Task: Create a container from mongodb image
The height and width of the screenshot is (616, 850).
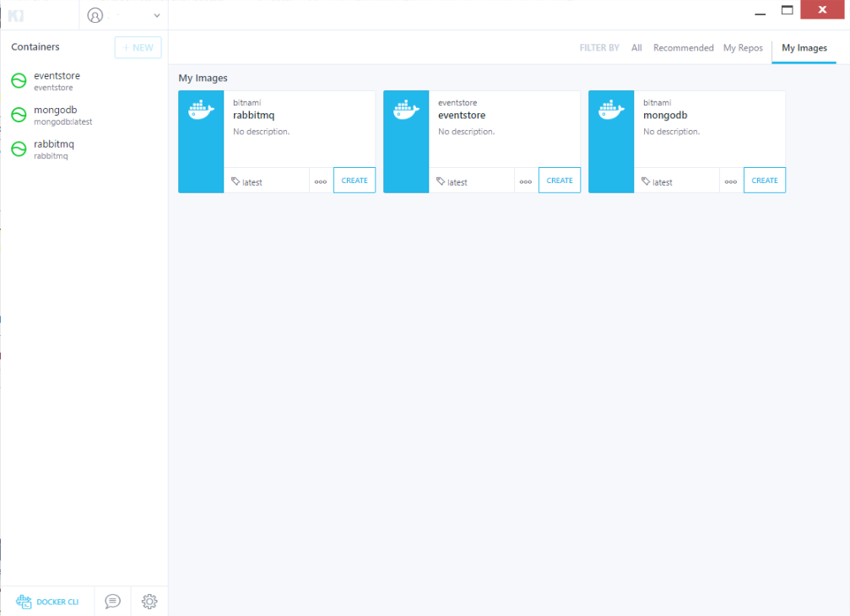Action: pos(765,181)
